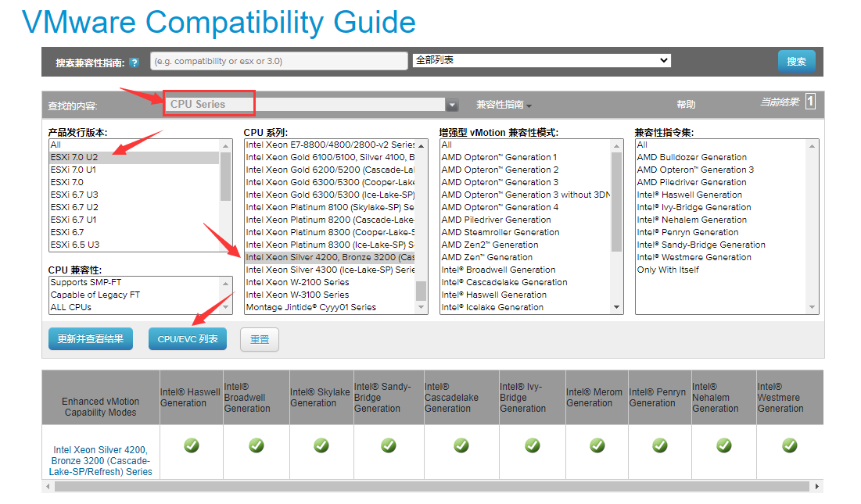Click the green checkmark under Intel Nehalem Generation
This screenshot has height=504, width=861.
[x=724, y=445]
